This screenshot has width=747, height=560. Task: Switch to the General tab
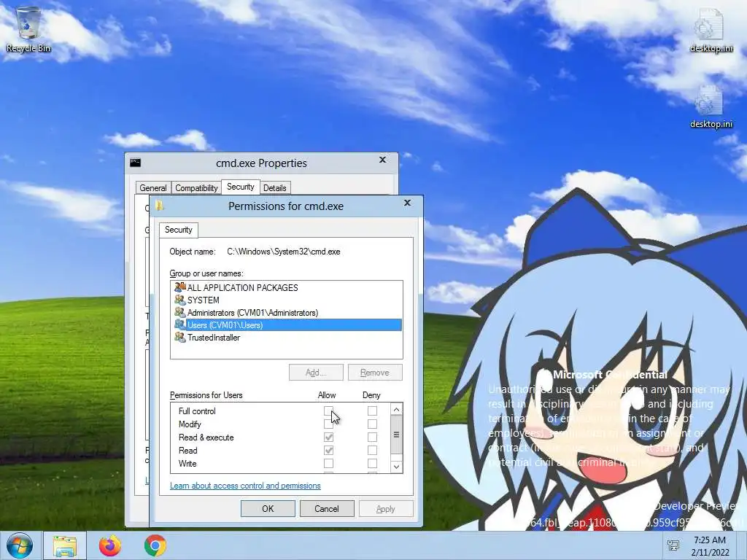[x=153, y=187]
